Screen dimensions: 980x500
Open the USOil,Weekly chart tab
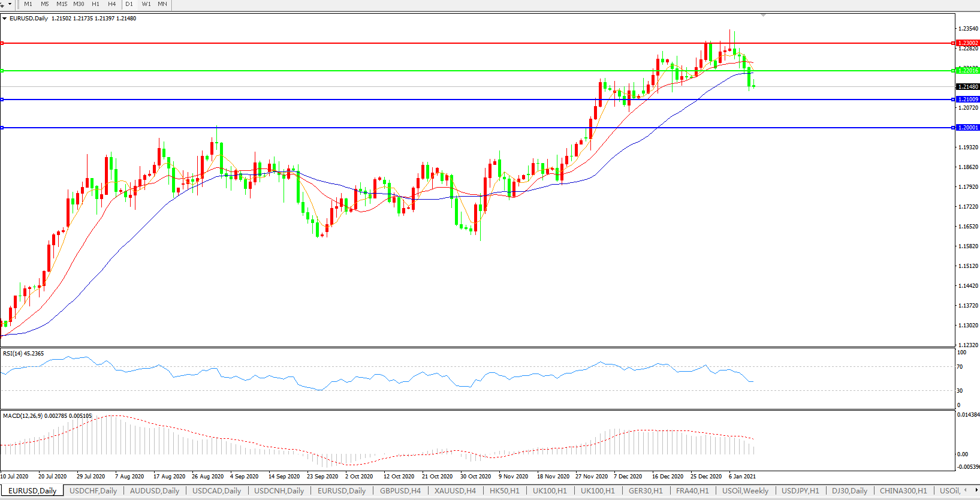point(745,490)
